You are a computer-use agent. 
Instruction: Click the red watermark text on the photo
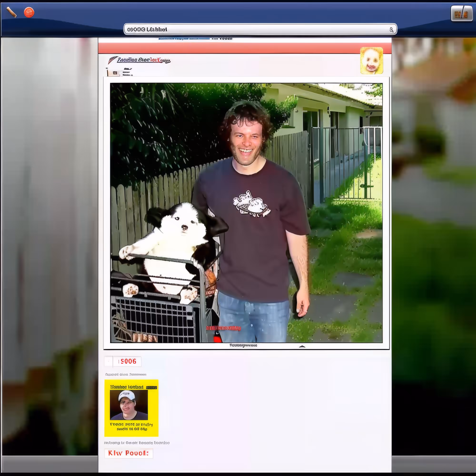coord(223,328)
